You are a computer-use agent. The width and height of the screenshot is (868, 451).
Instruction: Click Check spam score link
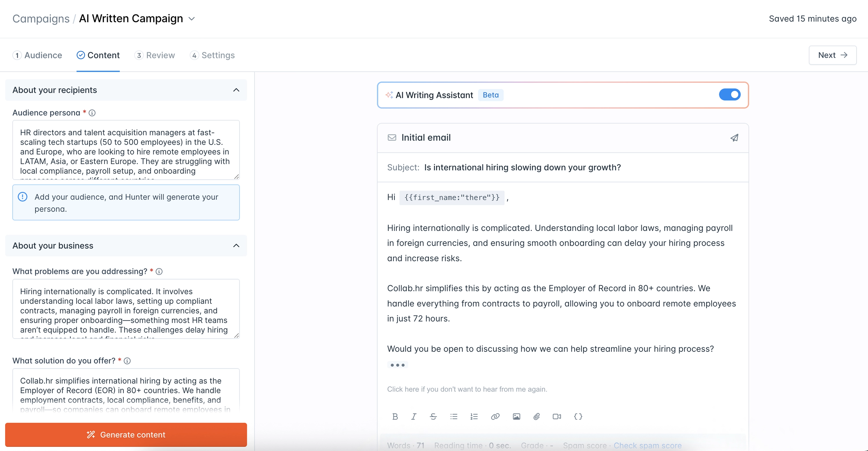coord(647,445)
